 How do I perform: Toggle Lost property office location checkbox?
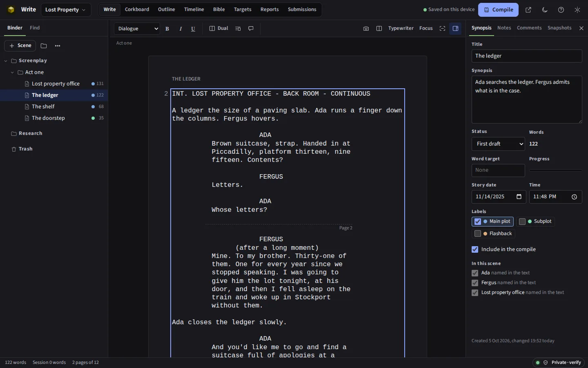coord(475,293)
